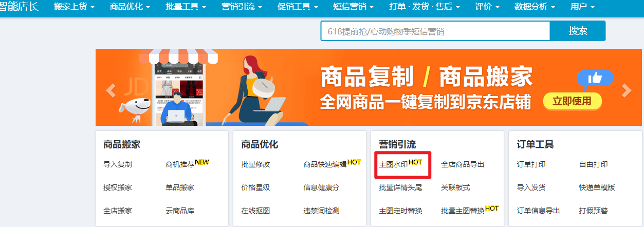644x227 pixels.
Task: Go to 商品快速编辑 tool
Action: click(332, 164)
